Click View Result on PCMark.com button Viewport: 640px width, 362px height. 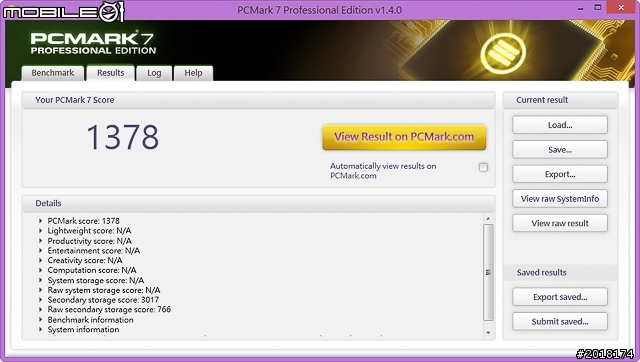click(x=404, y=137)
